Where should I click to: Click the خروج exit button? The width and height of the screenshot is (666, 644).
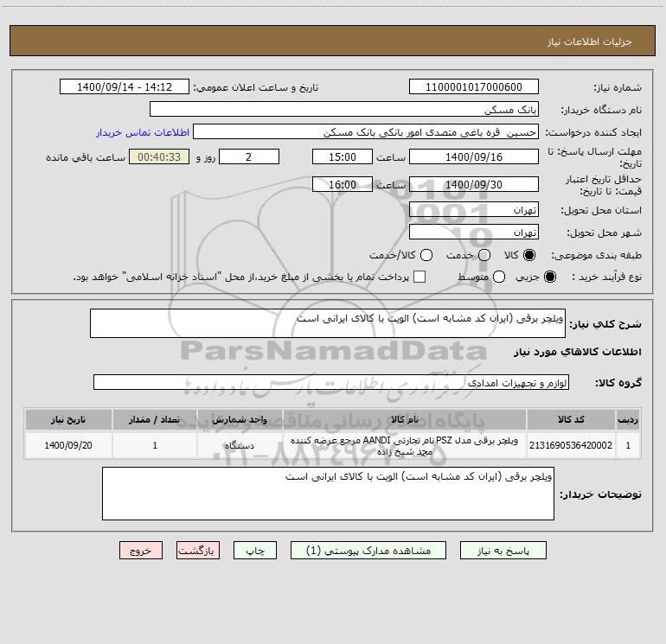click(141, 550)
